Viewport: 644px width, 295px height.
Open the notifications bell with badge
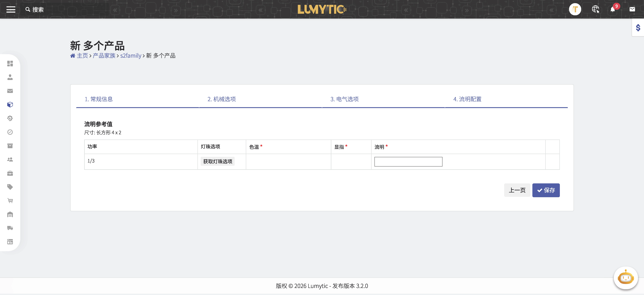coord(612,9)
